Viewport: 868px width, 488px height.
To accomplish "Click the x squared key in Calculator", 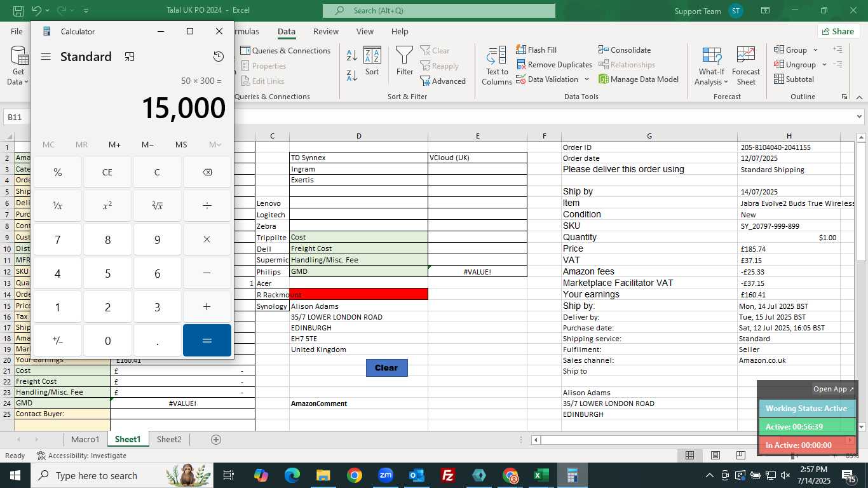I will (x=107, y=206).
